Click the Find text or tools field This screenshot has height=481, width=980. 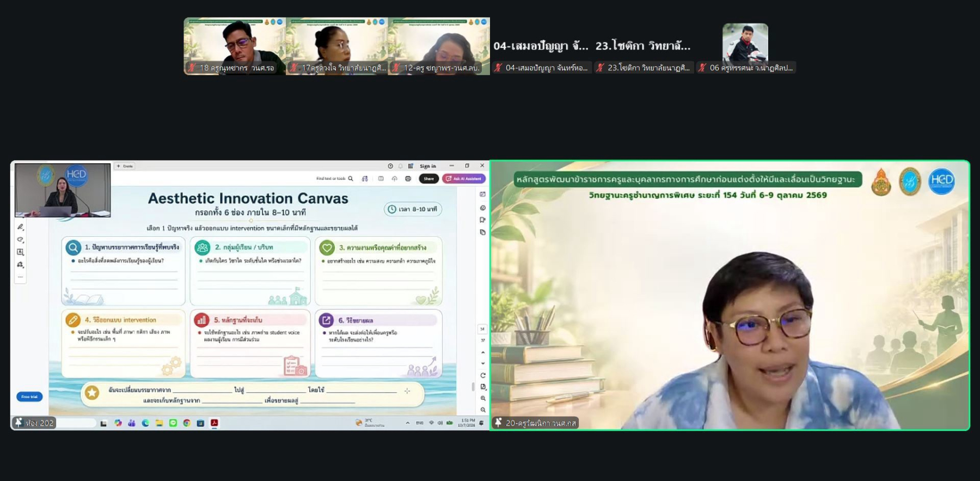pyautogui.click(x=331, y=179)
